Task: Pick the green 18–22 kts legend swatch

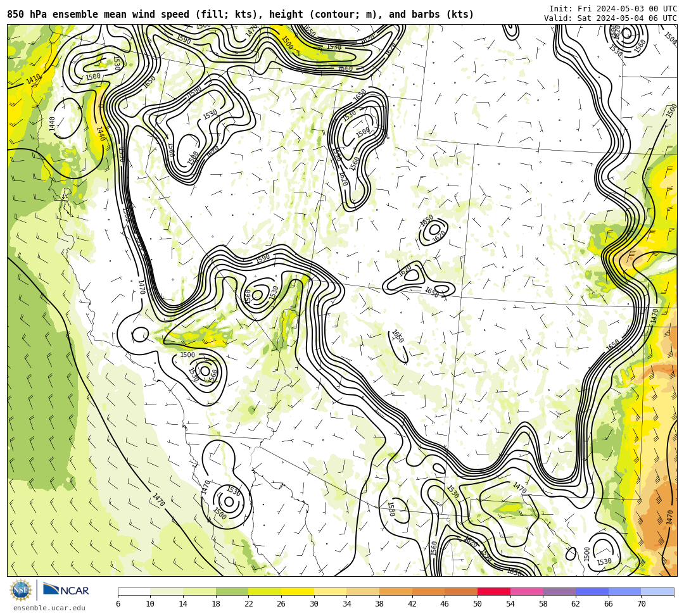Action: 232,591
